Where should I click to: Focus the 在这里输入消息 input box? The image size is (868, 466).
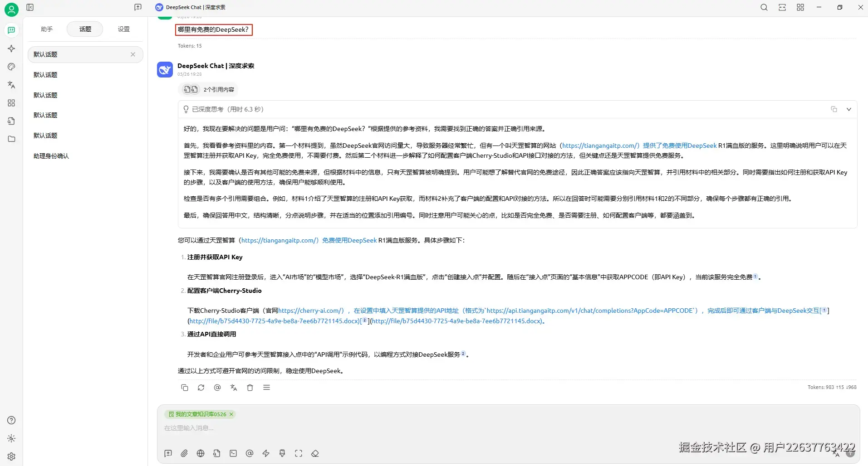pos(508,428)
